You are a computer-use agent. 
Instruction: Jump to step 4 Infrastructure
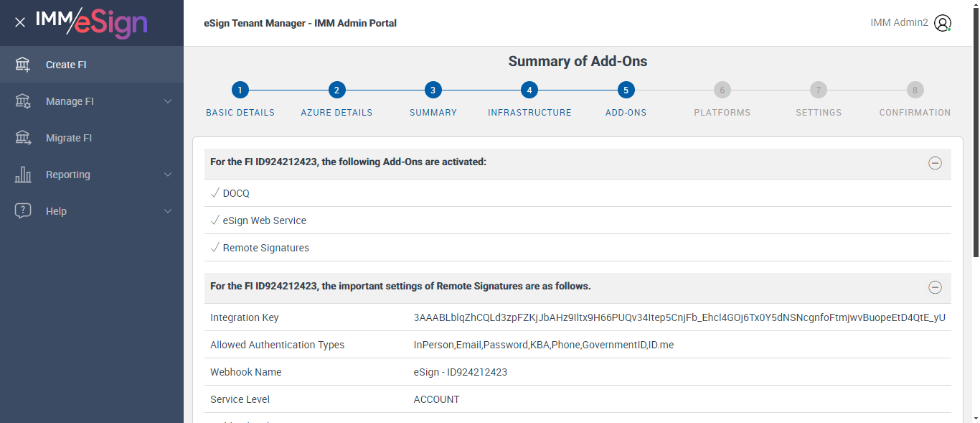click(x=529, y=90)
